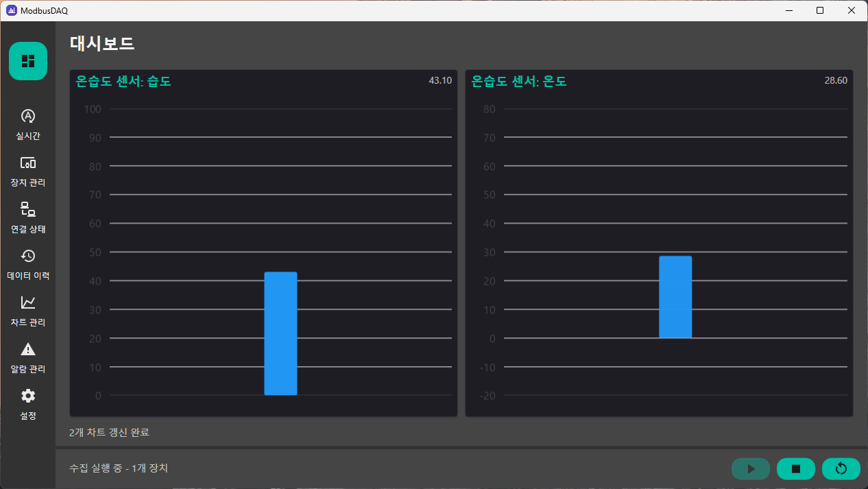Open the 실시간 real-time view
This screenshot has width=868, height=489.
(x=28, y=124)
